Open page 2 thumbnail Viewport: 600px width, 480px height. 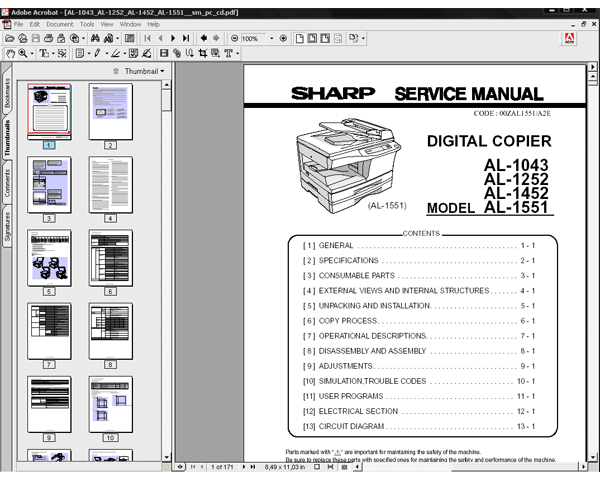click(111, 112)
